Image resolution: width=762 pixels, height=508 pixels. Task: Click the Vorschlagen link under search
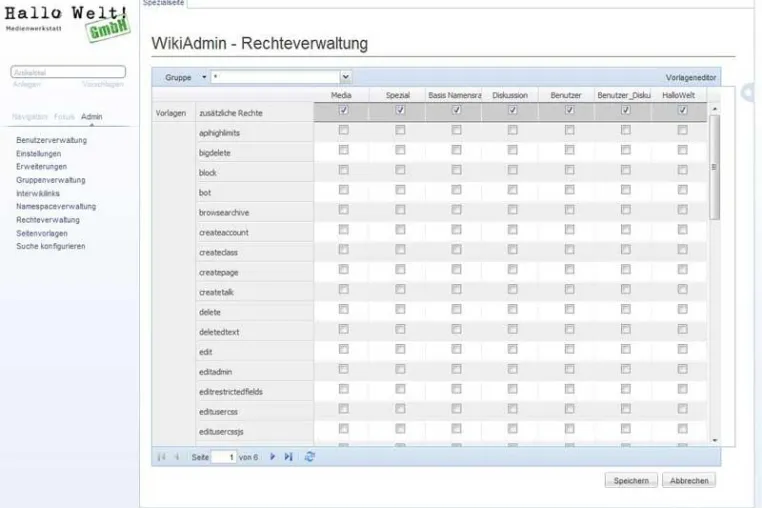(103, 85)
